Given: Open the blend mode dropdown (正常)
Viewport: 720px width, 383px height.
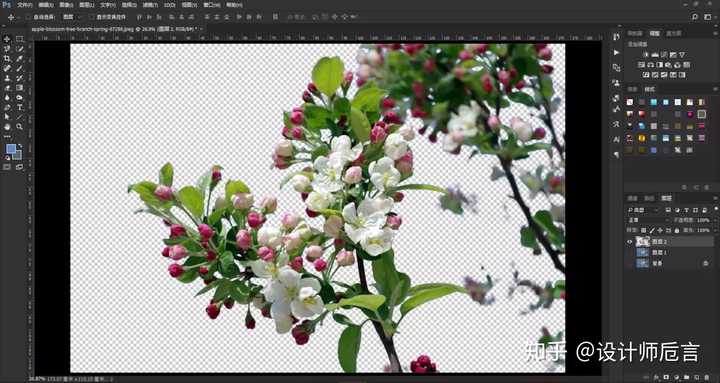Looking at the screenshot, I should pos(649,220).
